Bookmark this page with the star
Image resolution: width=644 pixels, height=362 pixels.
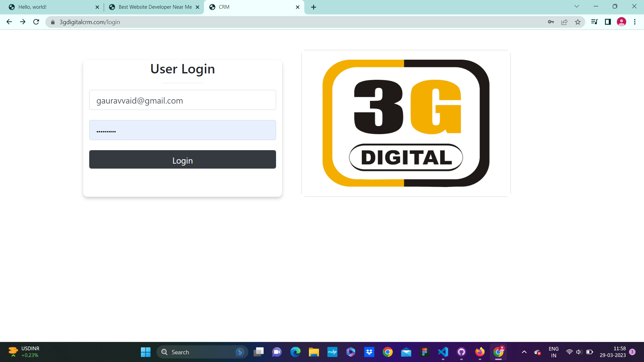point(578,22)
